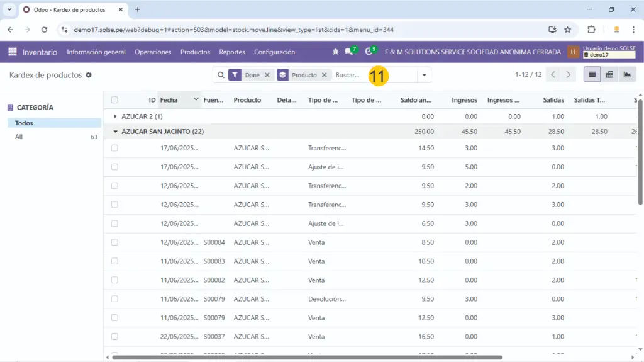The width and height of the screenshot is (644, 362).
Task: Open the activities clock icon
Action: 369,52
